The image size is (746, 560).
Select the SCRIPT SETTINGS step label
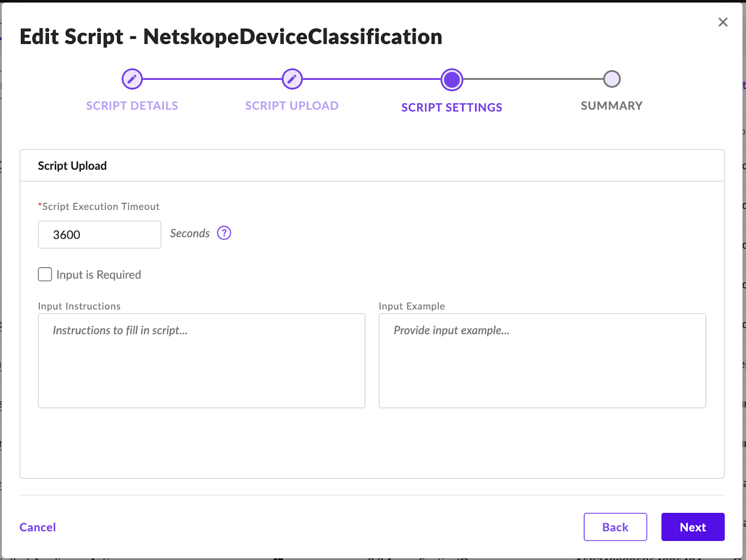[x=452, y=108]
